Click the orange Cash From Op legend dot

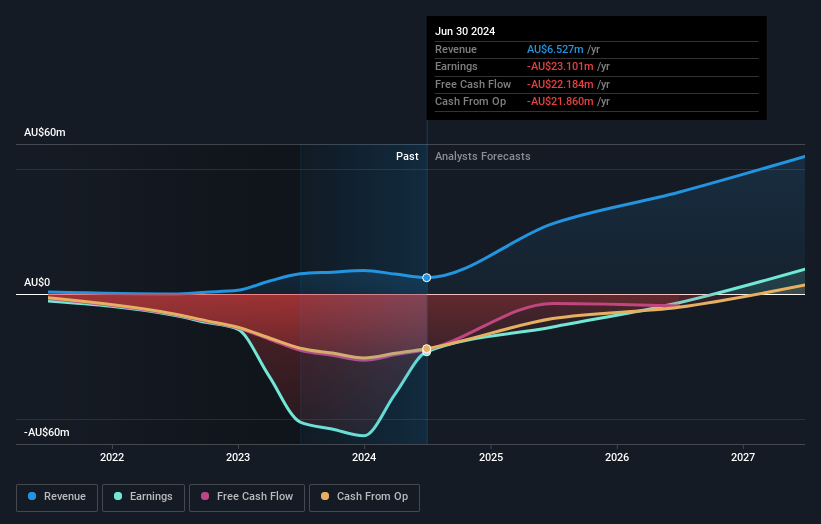tap(325, 496)
